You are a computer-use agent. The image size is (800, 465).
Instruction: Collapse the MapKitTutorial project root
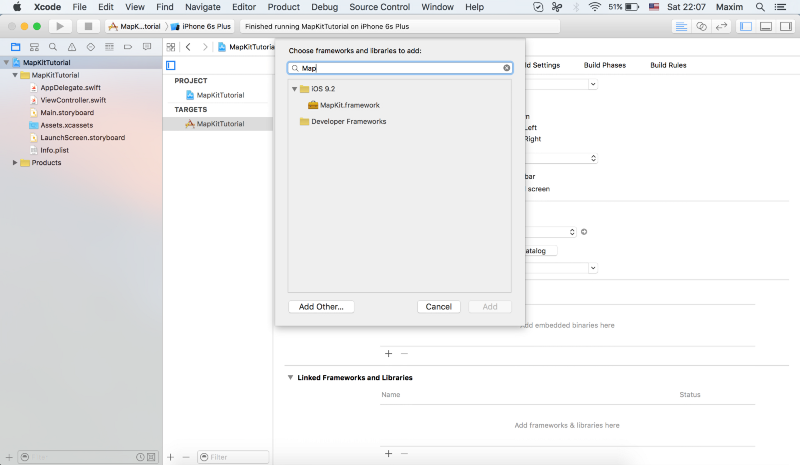6,62
